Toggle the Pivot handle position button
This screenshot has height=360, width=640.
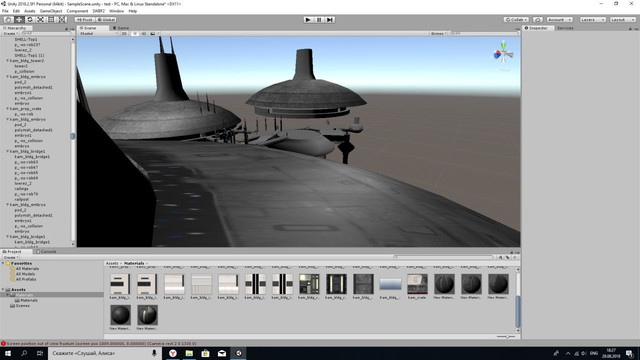(85, 20)
